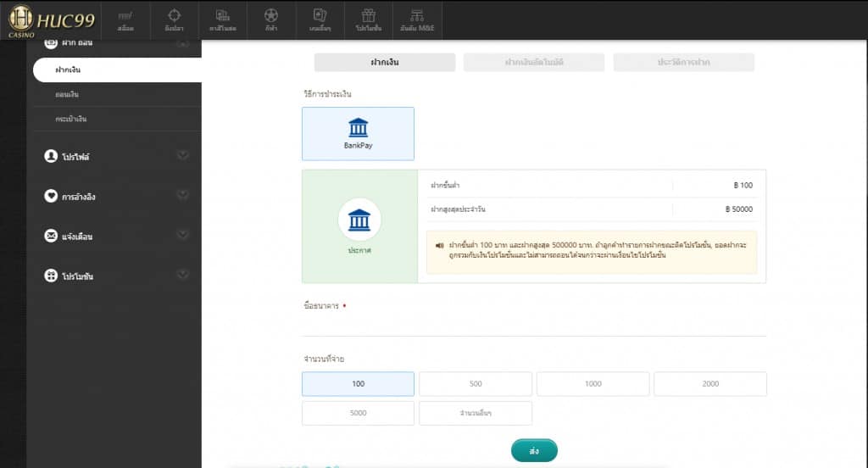Click the referral (การอ้างอิง) heart icon
This screenshot has width=868, height=468.
click(x=51, y=196)
